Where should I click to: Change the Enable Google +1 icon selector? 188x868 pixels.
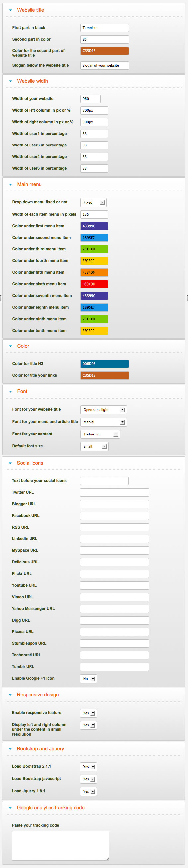pos(89,679)
